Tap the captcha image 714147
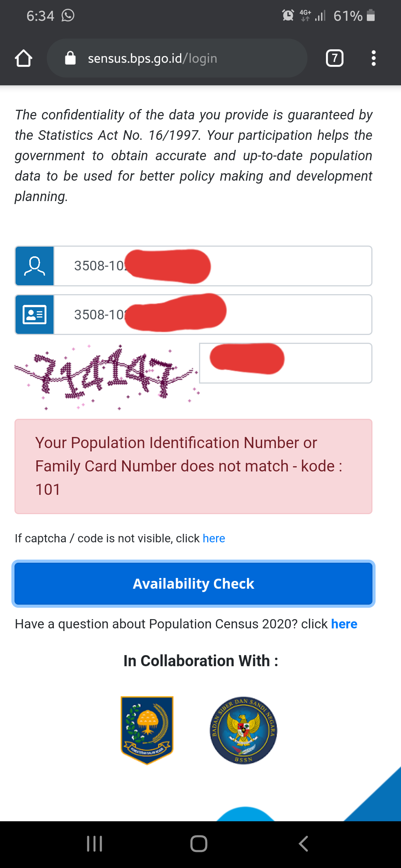Screen dimensions: 401x868 [106, 377]
